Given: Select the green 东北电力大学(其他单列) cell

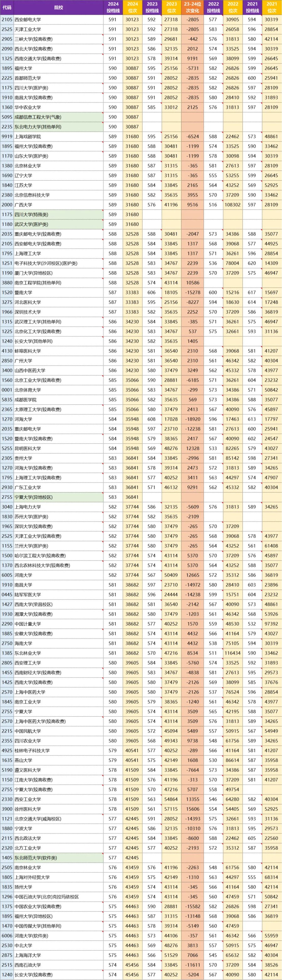Looking at the screenshot, I should [59, 127].
